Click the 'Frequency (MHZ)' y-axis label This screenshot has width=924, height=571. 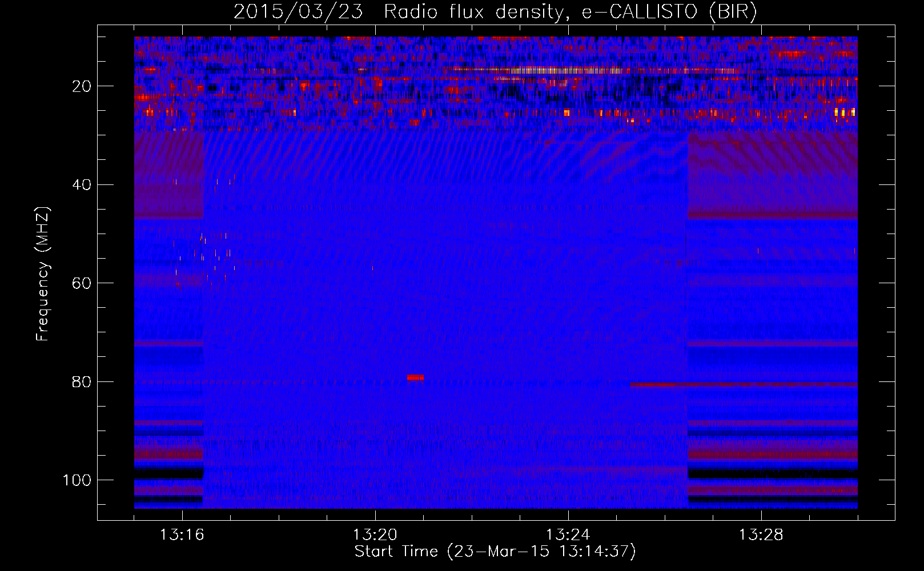[43, 274]
